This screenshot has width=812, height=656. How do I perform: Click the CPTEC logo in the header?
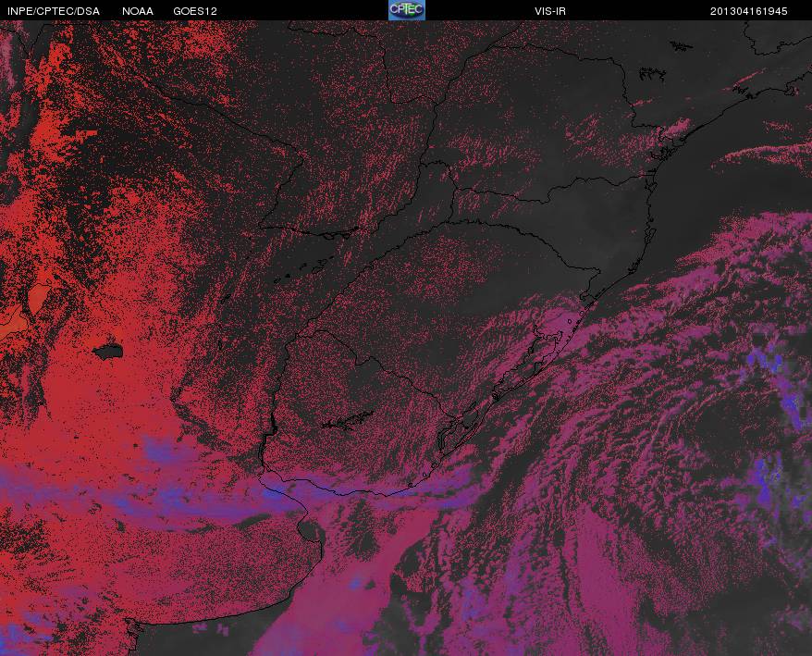click(407, 10)
